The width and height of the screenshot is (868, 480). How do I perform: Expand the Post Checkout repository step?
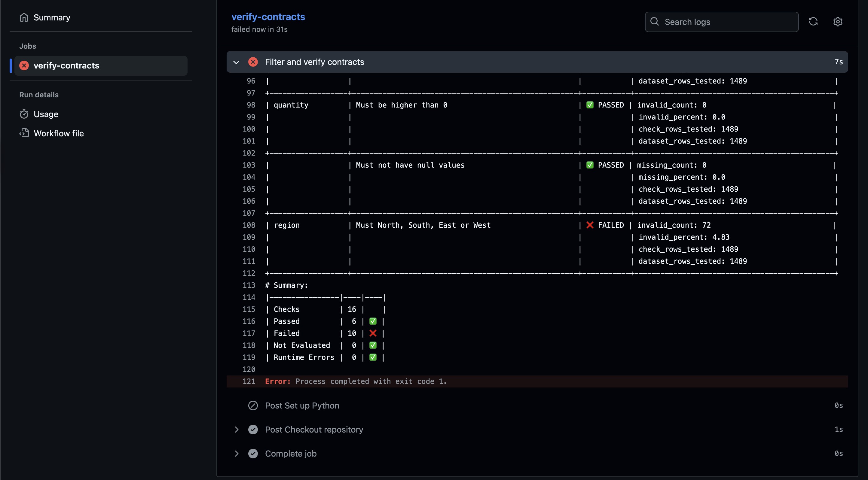(x=236, y=429)
